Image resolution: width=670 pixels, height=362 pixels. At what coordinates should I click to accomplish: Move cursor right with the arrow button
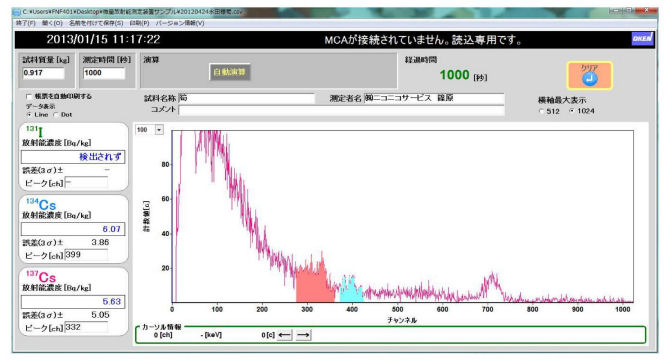pyautogui.click(x=303, y=335)
